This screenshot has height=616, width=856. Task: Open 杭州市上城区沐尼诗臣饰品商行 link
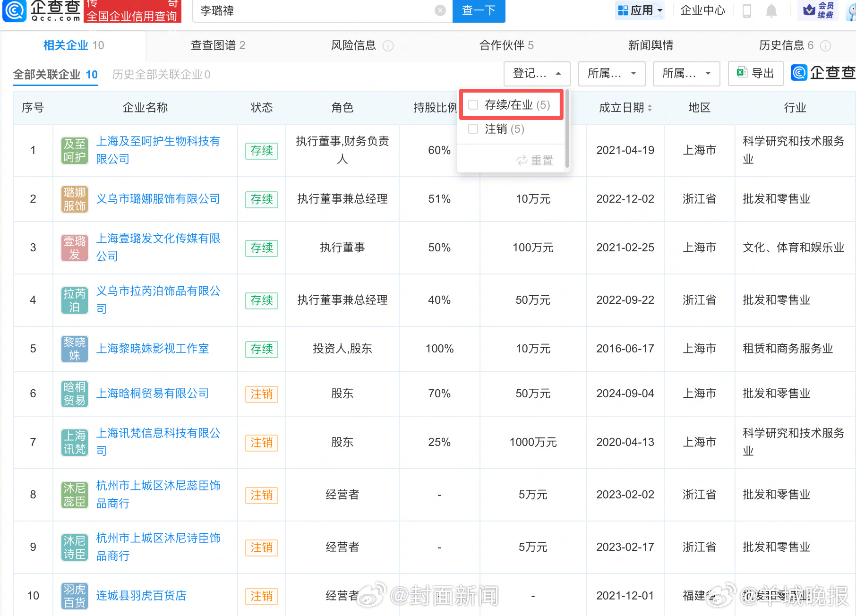coord(158,547)
